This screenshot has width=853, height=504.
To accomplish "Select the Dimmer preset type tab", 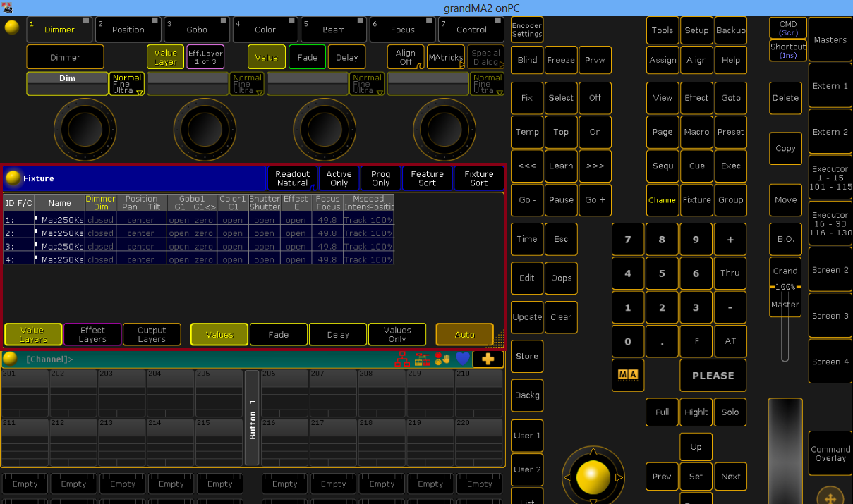I will (59, 30).
